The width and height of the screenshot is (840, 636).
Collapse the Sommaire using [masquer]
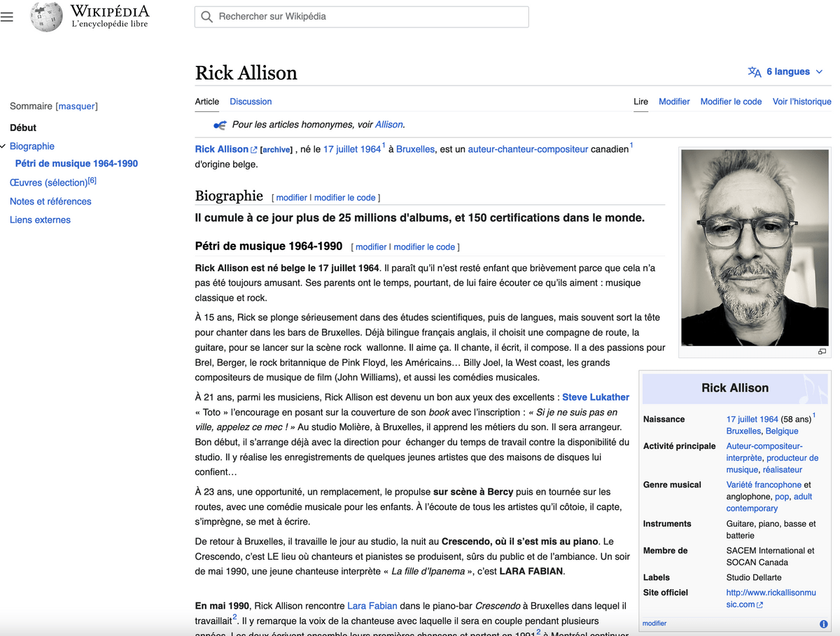click(77, 106)
